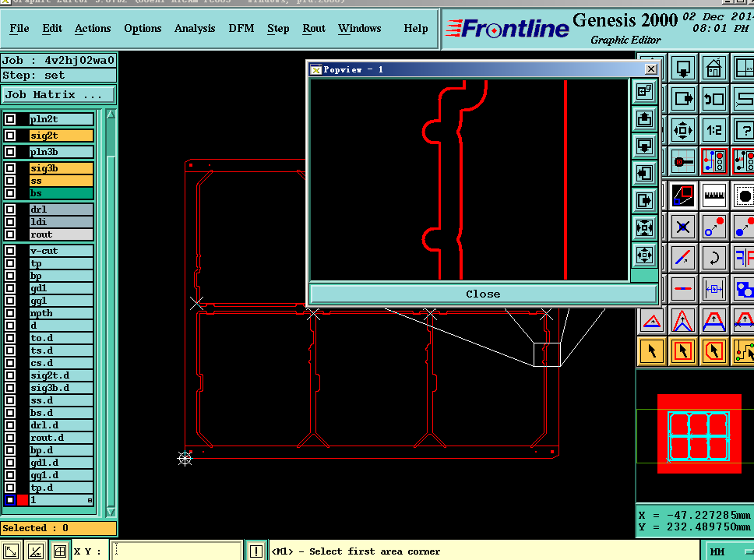
Task: Click the polygon select arrow tool
Action: coord(713,351)
